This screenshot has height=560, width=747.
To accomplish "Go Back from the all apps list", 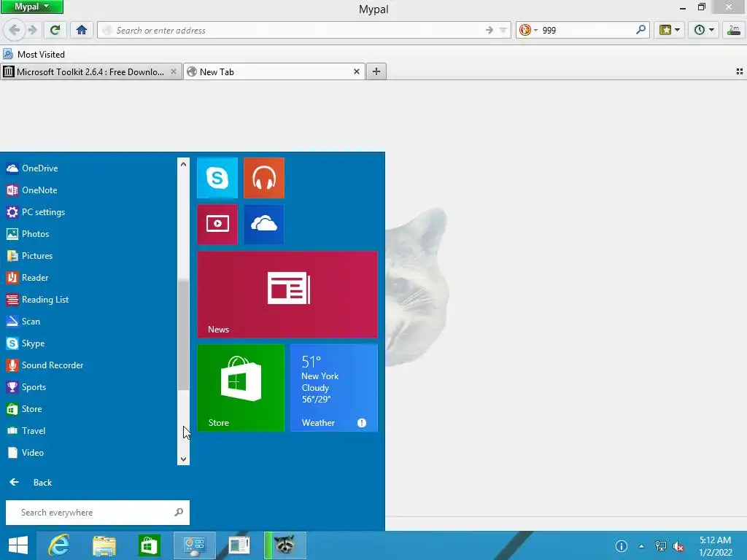I will pos(31,483).
